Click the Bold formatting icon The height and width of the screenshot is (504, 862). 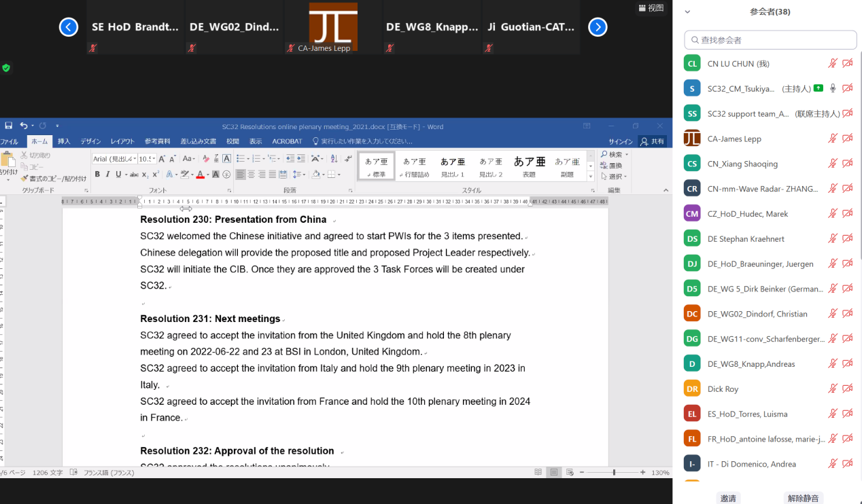point(97,175)
